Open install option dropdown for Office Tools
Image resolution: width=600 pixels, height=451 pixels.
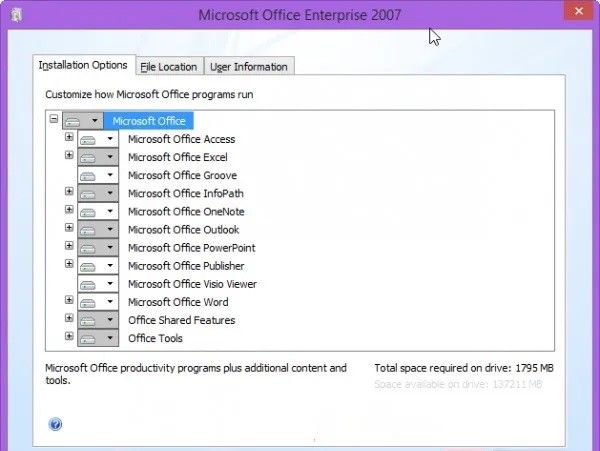[x=98, y=338]
